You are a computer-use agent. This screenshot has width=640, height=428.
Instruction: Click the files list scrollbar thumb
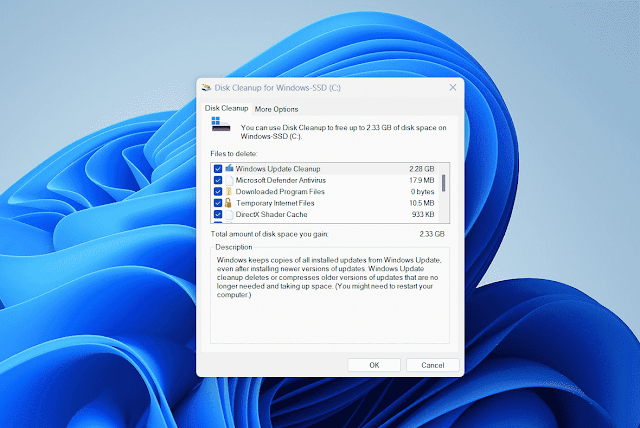click(444, 183)
